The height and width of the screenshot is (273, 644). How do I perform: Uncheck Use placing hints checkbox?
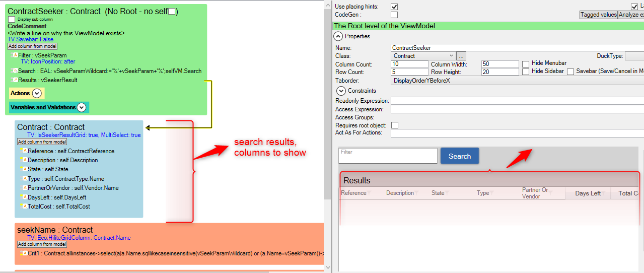click(394, 7)
